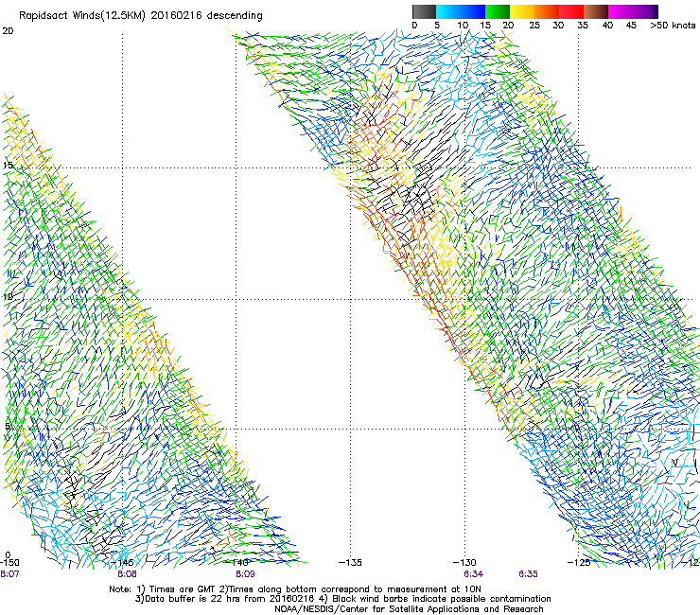Click the purple '6:34' time label

[x=473, y=574]
